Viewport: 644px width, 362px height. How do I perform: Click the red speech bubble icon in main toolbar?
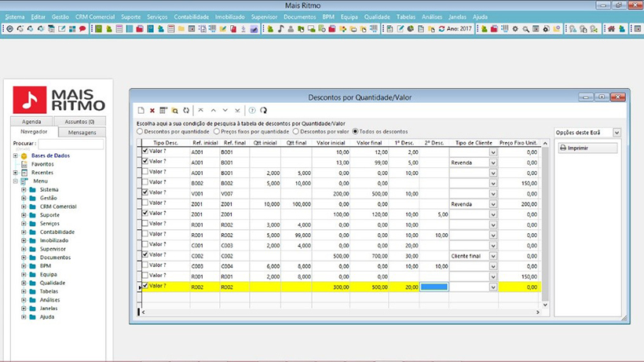tap(82, 29)
